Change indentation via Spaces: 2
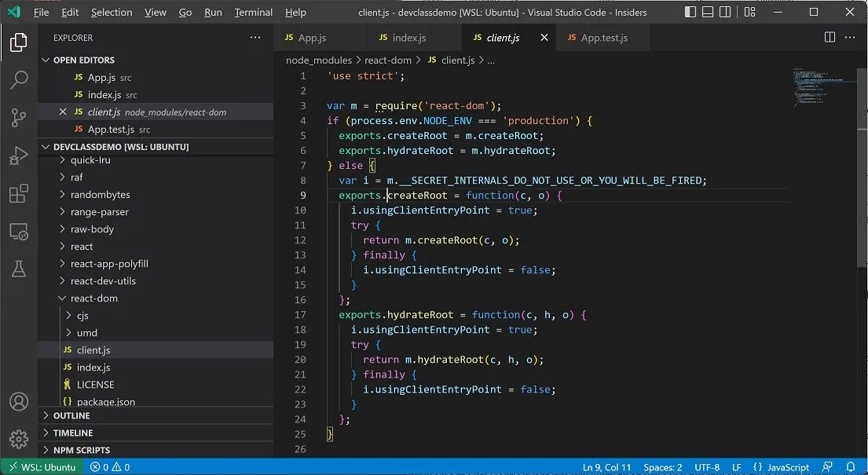The width and height of the screenshot is (868, 475). tap(663, 466)
